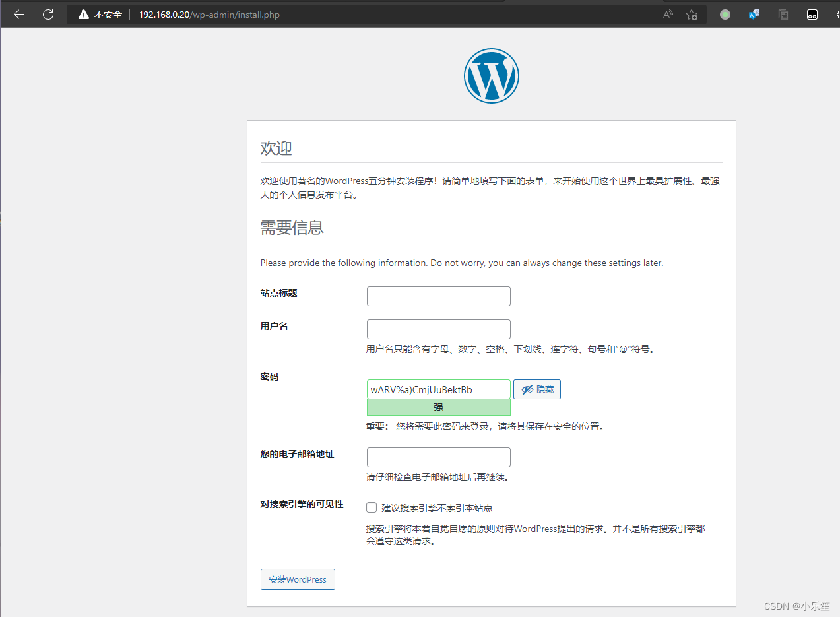
Task: Open the collections icon in browser toolbar
Action: pos(783,15)
